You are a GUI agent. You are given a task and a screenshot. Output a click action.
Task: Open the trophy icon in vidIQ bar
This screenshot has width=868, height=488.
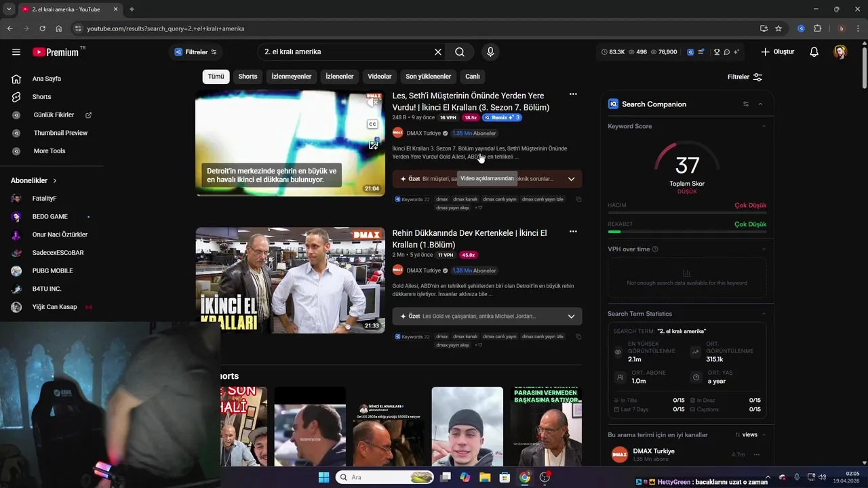tap(717, 52)
